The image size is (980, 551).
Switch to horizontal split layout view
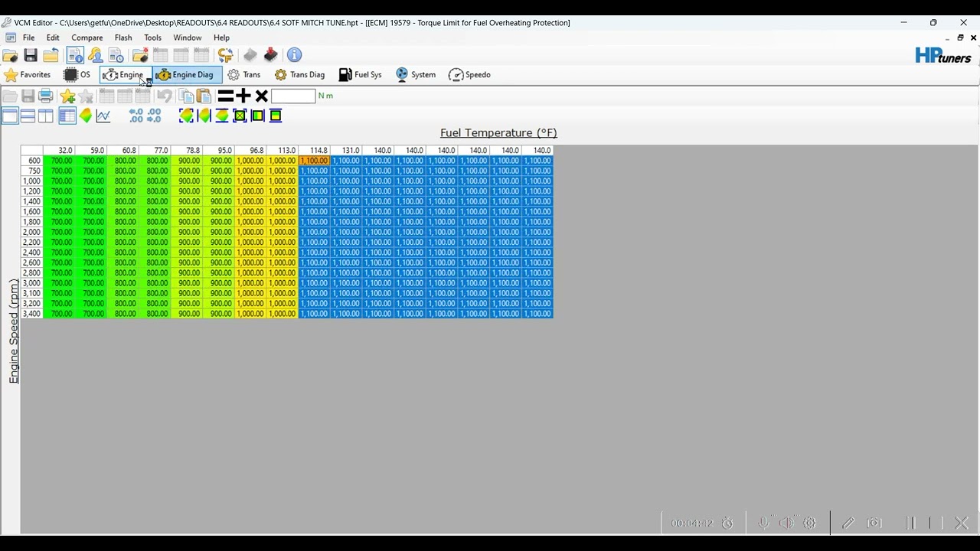pos(28,116)
